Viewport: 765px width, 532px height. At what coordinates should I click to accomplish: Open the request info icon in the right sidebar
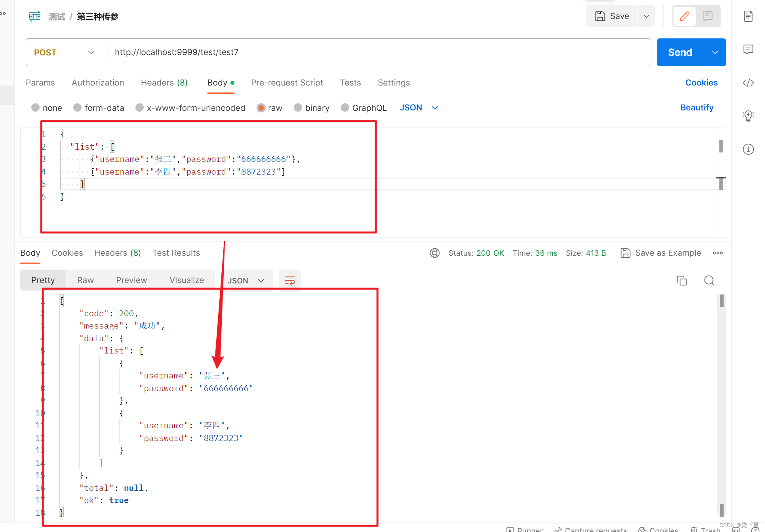coord(748,149)
